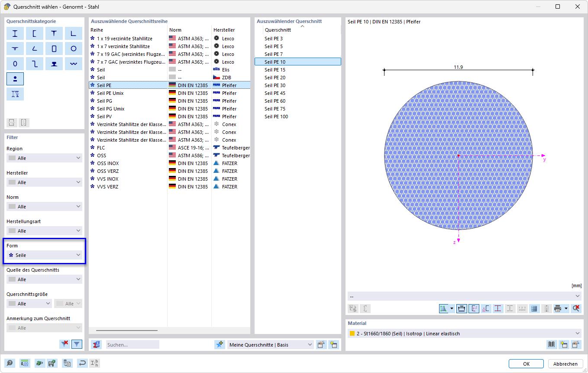
Task: Toggle principal axes display in preview
Action: (x=474, y=308)
